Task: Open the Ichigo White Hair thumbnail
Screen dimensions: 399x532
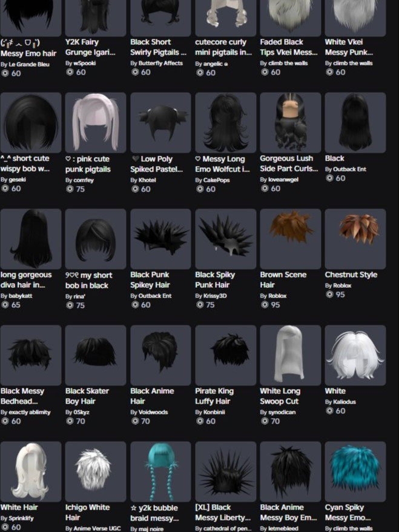Action: coord(96,471)
